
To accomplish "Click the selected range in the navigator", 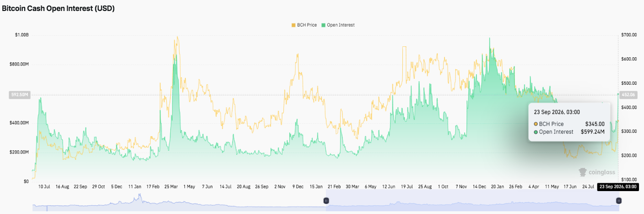I will click(472, 201).
